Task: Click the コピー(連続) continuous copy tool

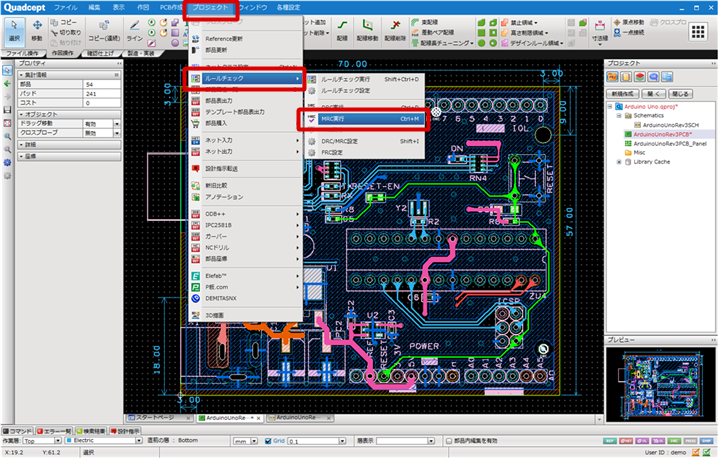Action: point(104,31)
